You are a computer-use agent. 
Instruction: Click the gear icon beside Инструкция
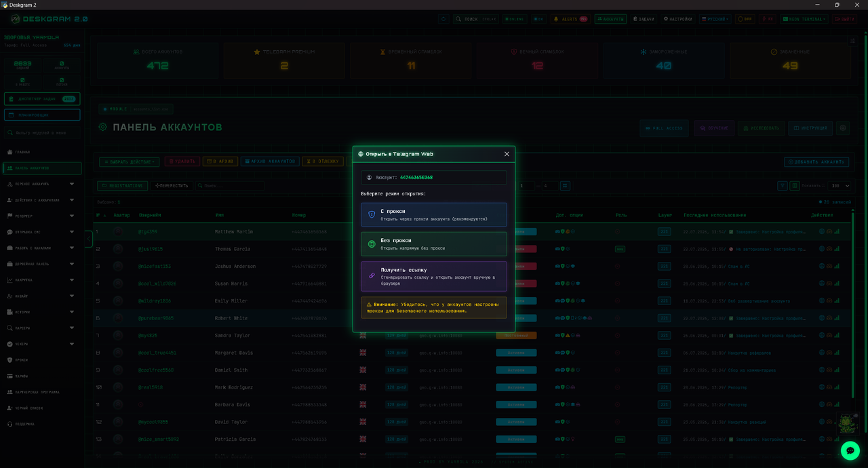pos(843,128)
